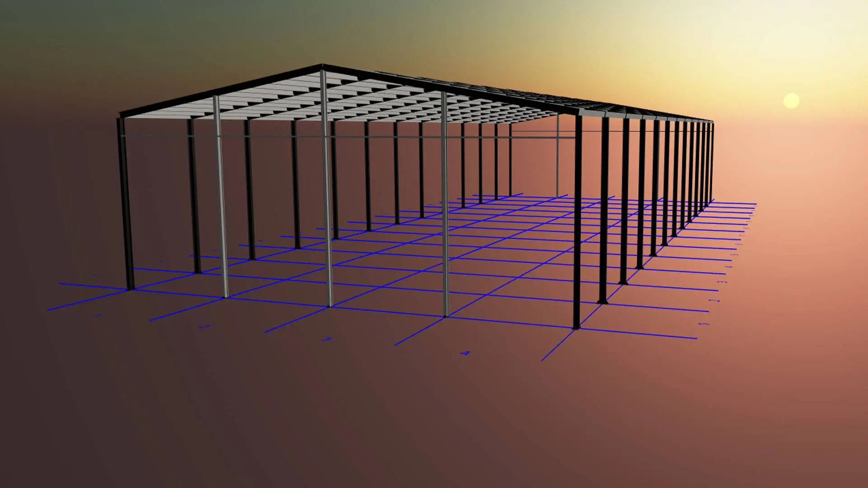The height and width of the screenshot is (488, 868).
Task: Click the roof ridge apex at front
Action: coord(322,66)
